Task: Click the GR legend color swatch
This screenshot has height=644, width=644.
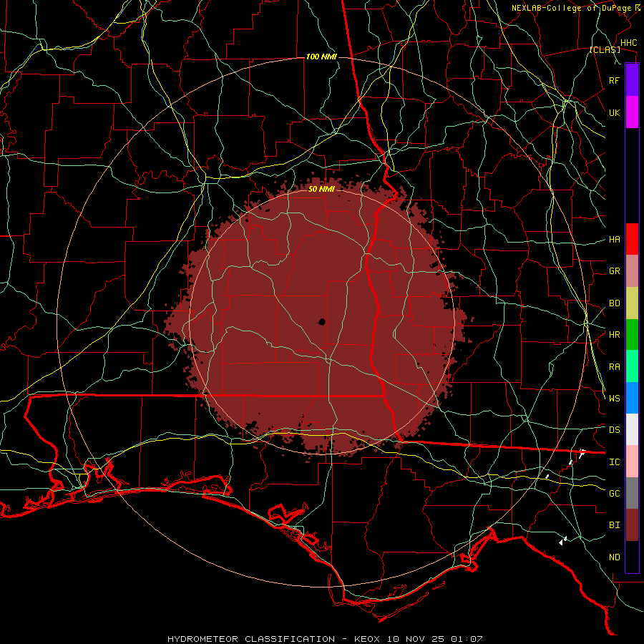Action: pyautogui.click(x=632, y=270)
